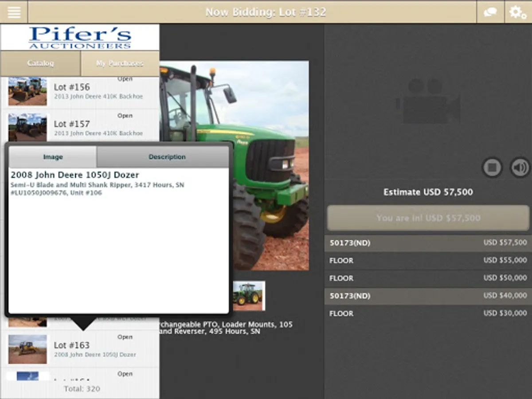Switch to the Catalog tab

click(40, 63)
